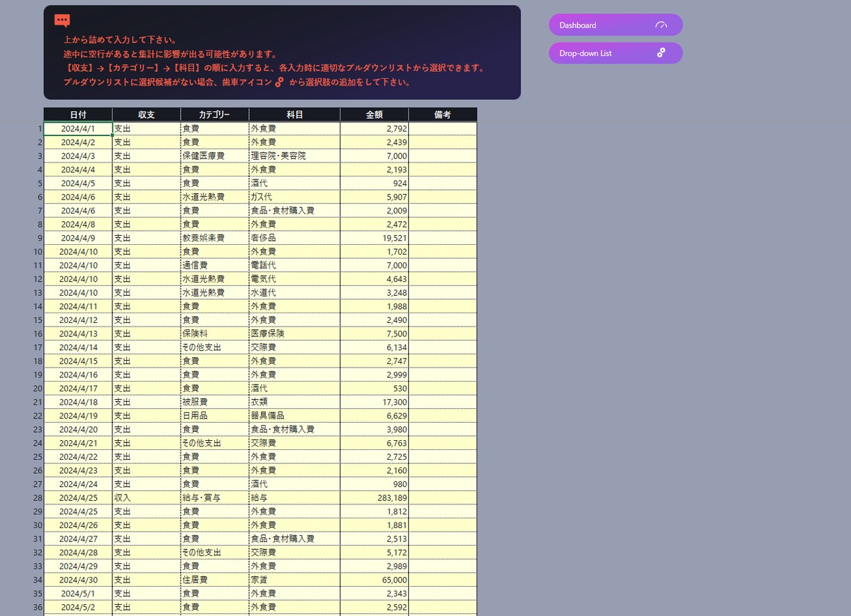Screen dimensions: 851x616
Task: Select the 金額 column header
Action: (375, 114)
